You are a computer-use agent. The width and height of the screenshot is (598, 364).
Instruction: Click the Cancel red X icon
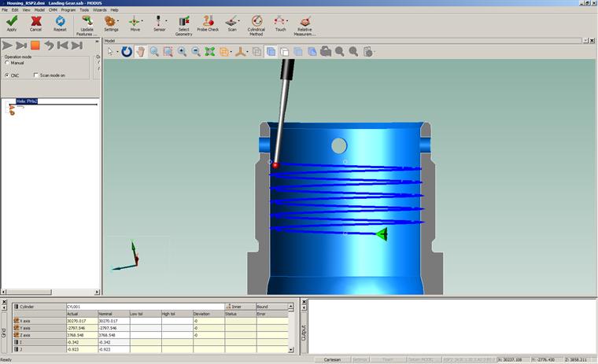[35, 21]
